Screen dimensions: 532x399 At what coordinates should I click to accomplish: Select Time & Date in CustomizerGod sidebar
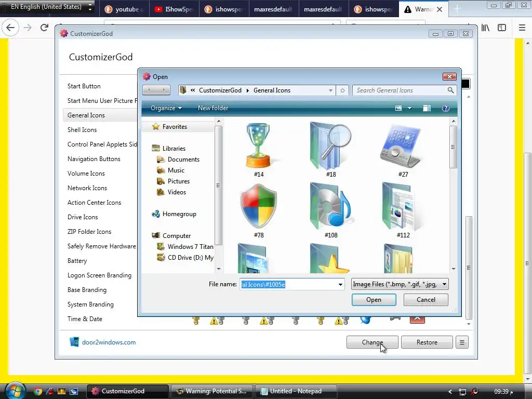[x=85, y=319]
